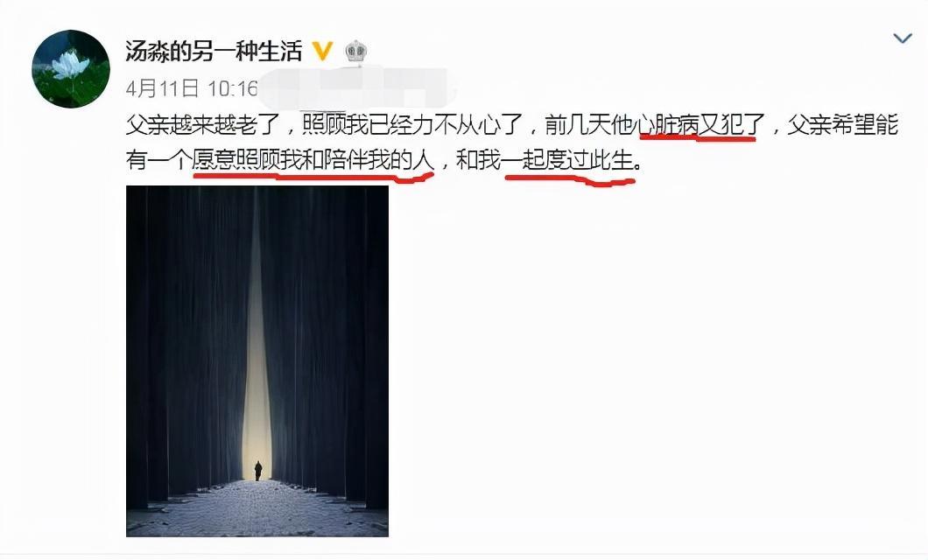Click the silhouetted walking figure in the photo
928x560 pixels.
click(x=258, y=472)
